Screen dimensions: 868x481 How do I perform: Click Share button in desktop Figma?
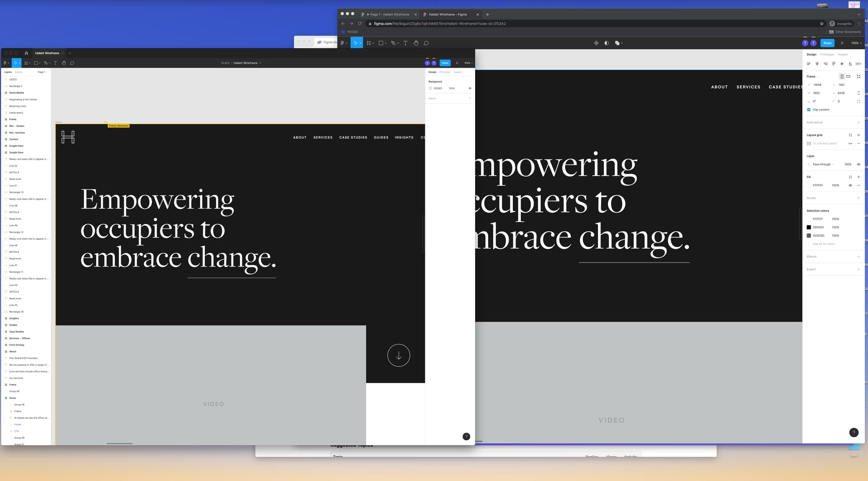pos(445,63)
